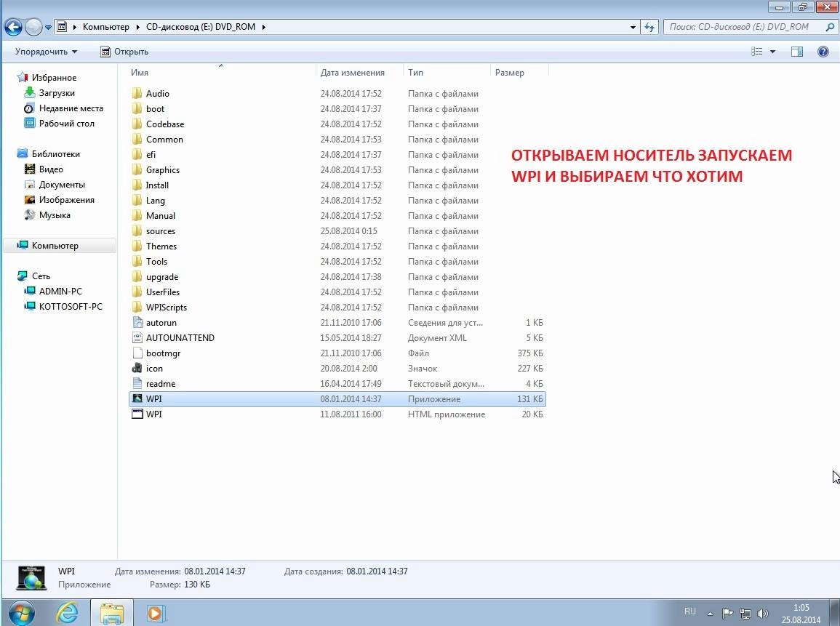Select the efi folder icon
The width and height of the screenshot is (840, 626).
137,154
